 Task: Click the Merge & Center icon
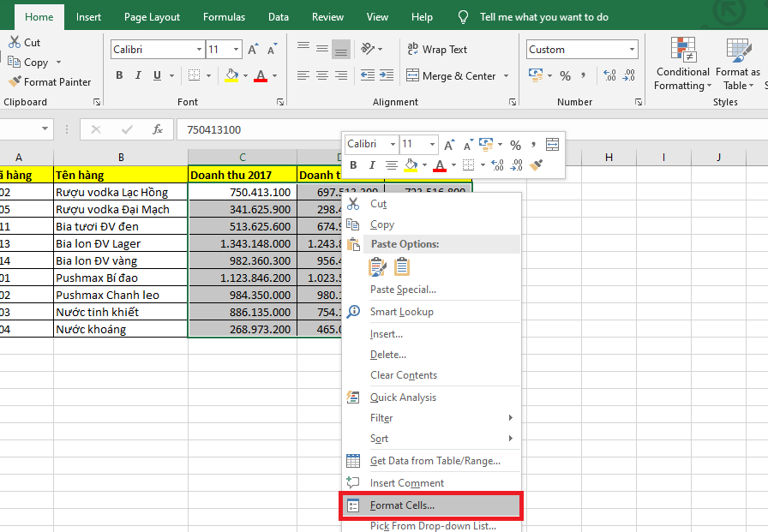tap(412, 76)
